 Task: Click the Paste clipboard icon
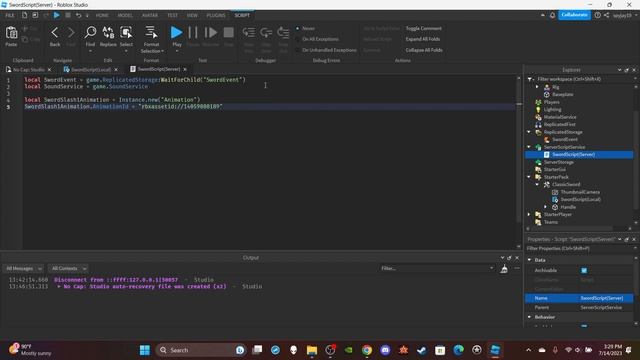pos(11,33)
